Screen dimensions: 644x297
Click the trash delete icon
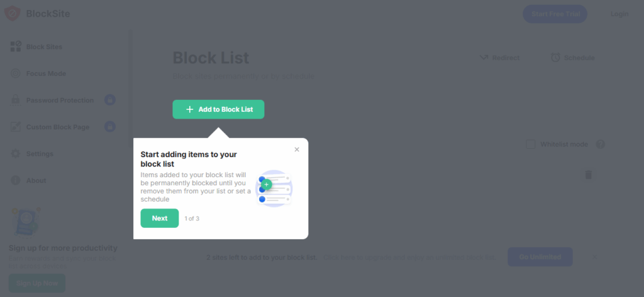[589, 175]
